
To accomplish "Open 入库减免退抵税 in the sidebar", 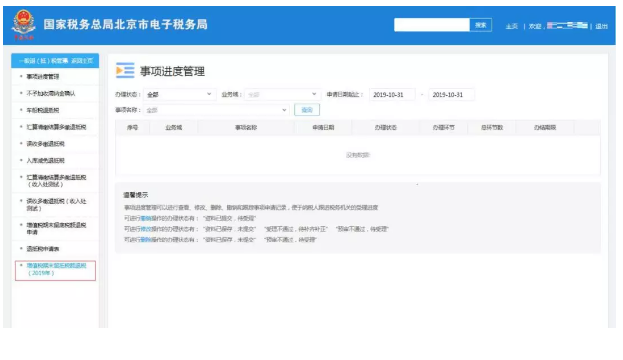I will tap(45, 161).
